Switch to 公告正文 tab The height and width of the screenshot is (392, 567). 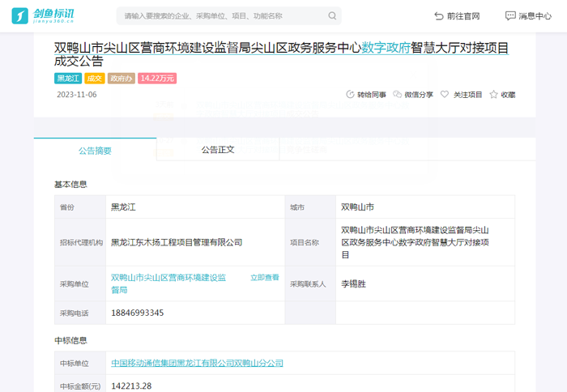click(x=218, y=150)
